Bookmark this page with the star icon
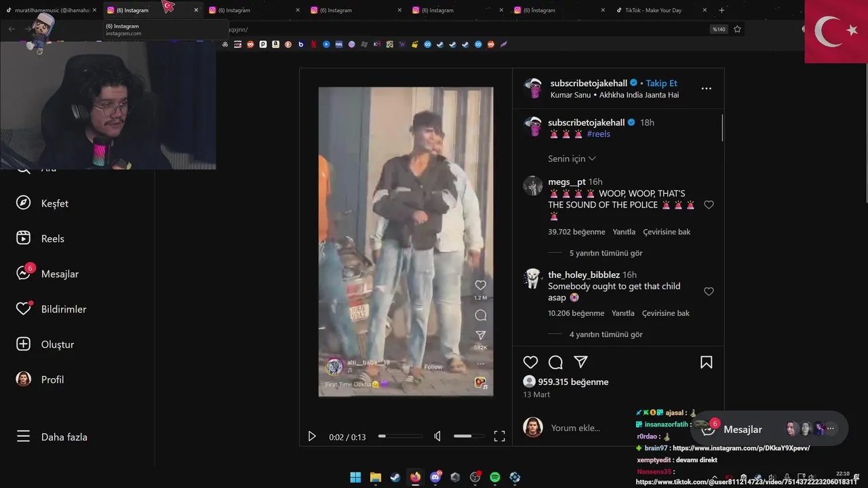Image resolution: width=868 pixels, height=488 pixels. click(x=737, y=29)
